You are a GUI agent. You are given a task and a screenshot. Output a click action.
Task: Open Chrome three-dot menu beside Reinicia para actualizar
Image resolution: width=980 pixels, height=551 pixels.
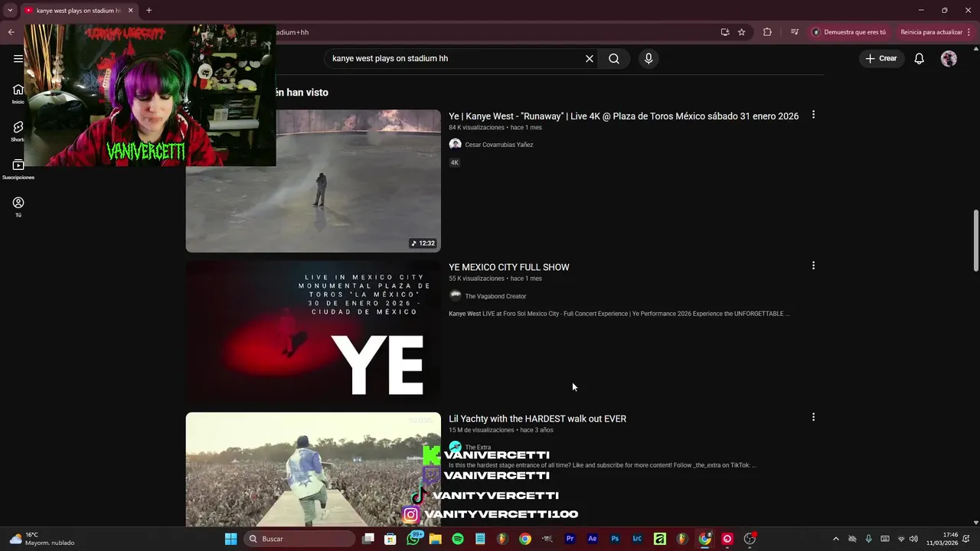point(969,32)
